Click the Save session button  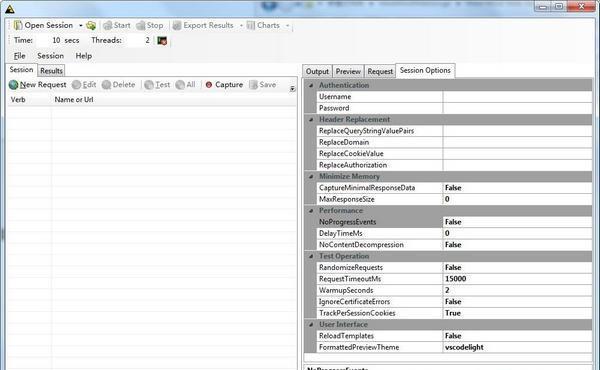[x=262, y=85]
